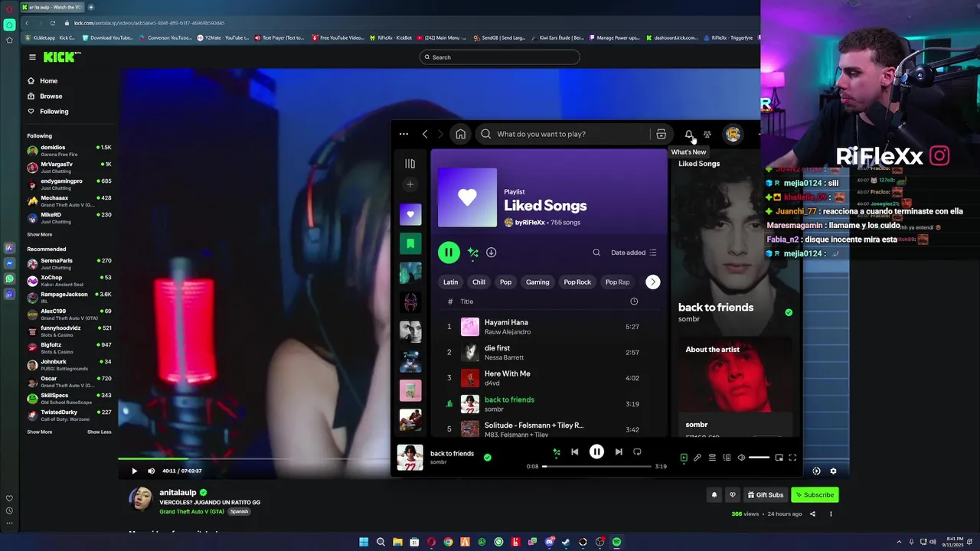The image size is (980, 551).
Task: Subscribe to anitalaulp channel
Action: [814, 495]
